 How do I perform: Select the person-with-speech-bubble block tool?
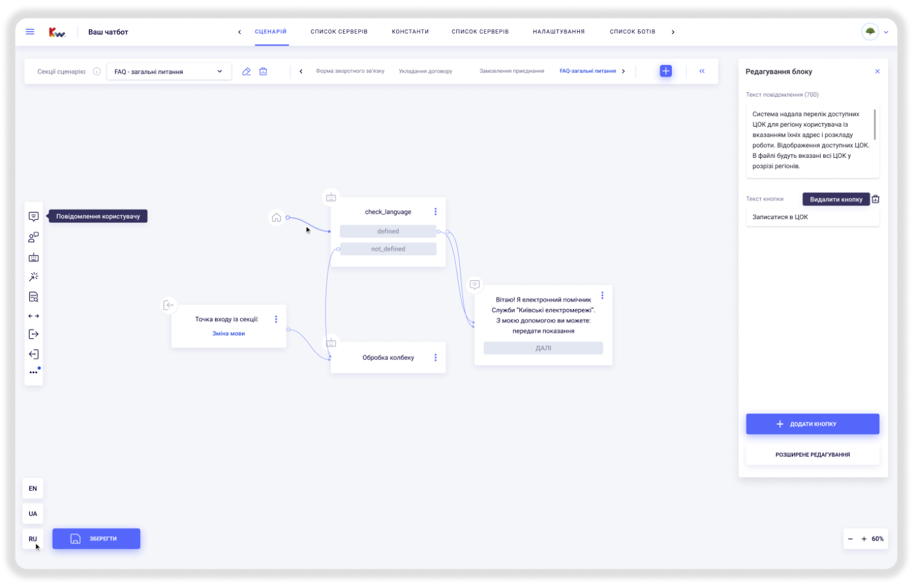[x=34, y=237]
